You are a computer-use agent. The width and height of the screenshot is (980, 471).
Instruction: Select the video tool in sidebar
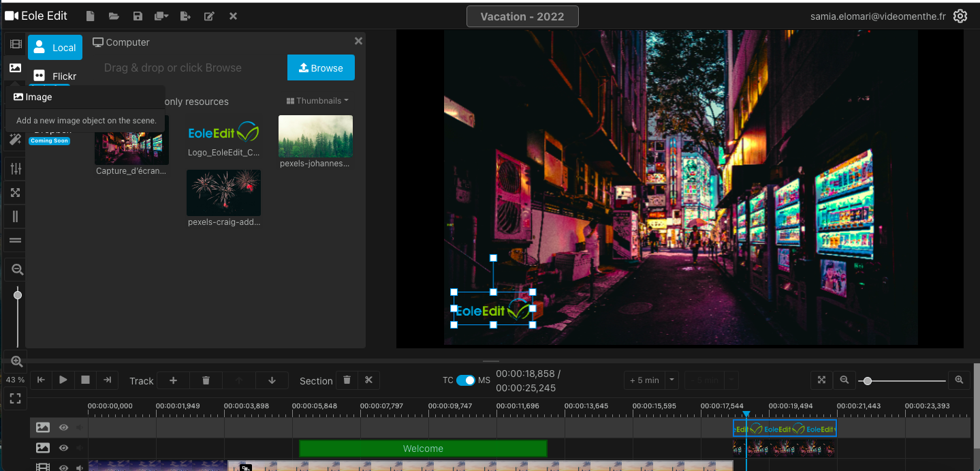(15, 44)
